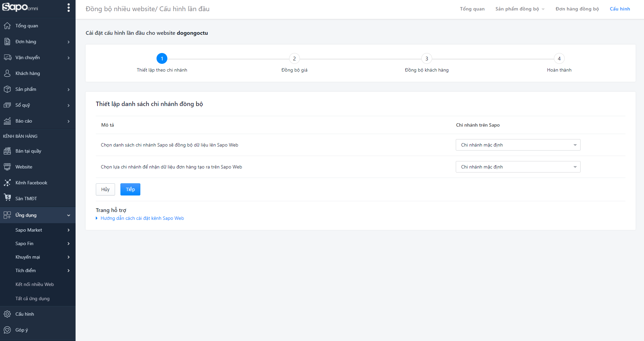
Task: Click step 3 Đồng bộ khách hàng
Action: [427, 58]
